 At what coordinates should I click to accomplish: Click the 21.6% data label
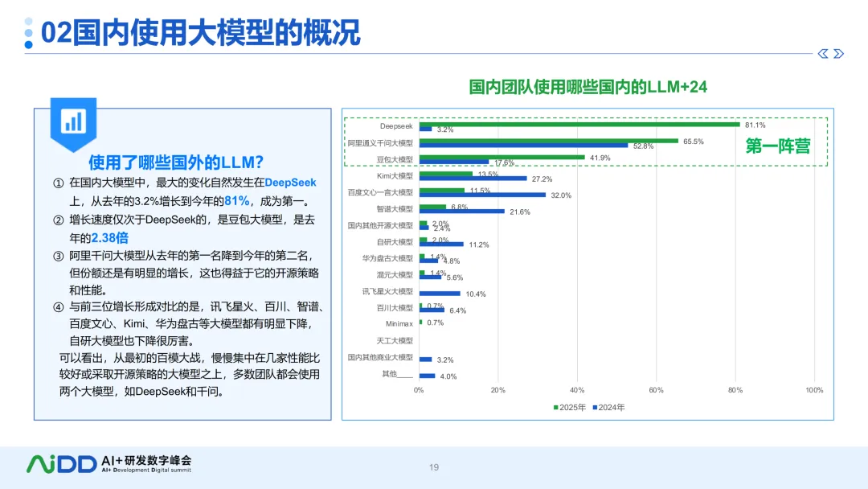[x=520, y=212]
